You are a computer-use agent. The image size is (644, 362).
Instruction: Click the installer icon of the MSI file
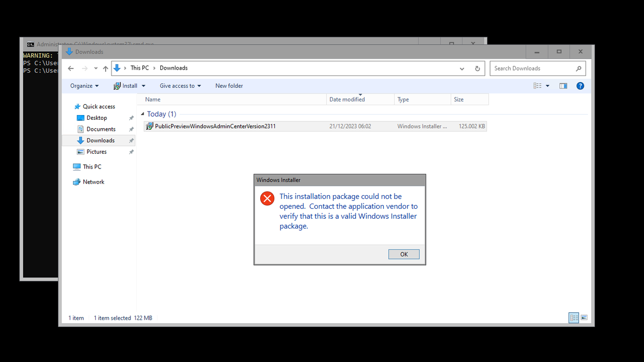(x=149, y=126)
